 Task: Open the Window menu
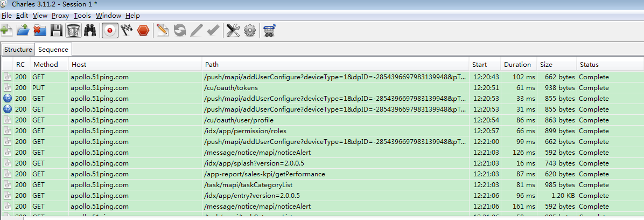108,16
